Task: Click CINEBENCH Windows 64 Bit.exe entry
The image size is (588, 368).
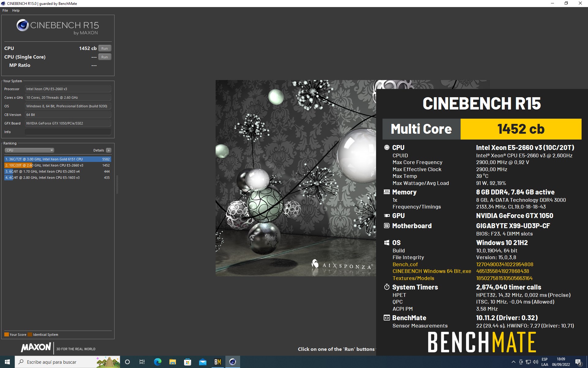Action: click(x=432, y=271)
